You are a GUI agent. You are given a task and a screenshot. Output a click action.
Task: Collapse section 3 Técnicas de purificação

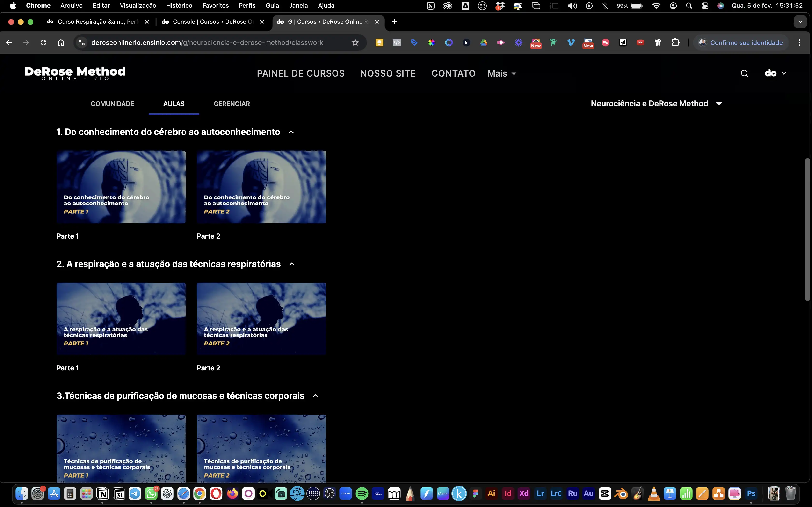(x=315, y=396)
